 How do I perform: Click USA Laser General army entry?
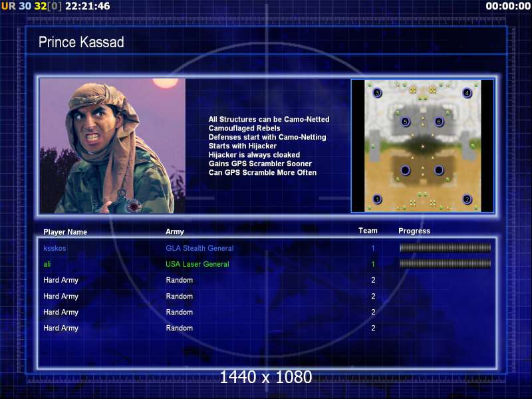(x=197, y=264)
